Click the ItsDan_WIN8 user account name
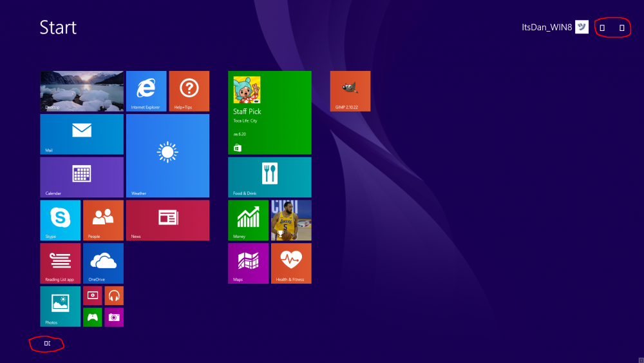Image resolution: width=644 pixels, height=363 pixels. [547, 27]
